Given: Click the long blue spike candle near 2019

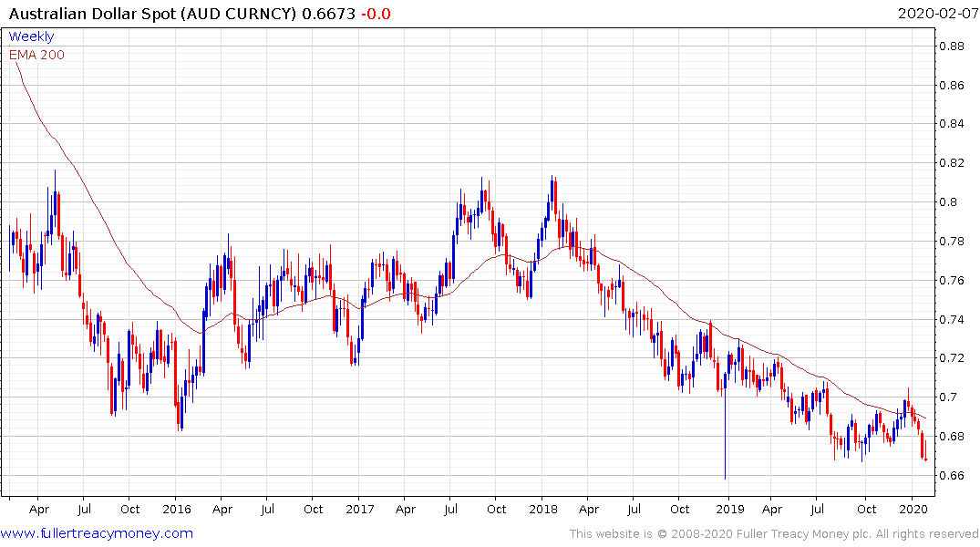Looking at the screenshot, I should click(725, 426).
